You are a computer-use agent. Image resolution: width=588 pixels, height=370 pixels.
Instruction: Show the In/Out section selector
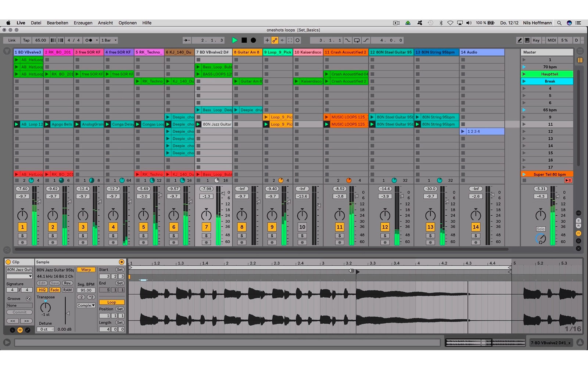tap(578, 213)
